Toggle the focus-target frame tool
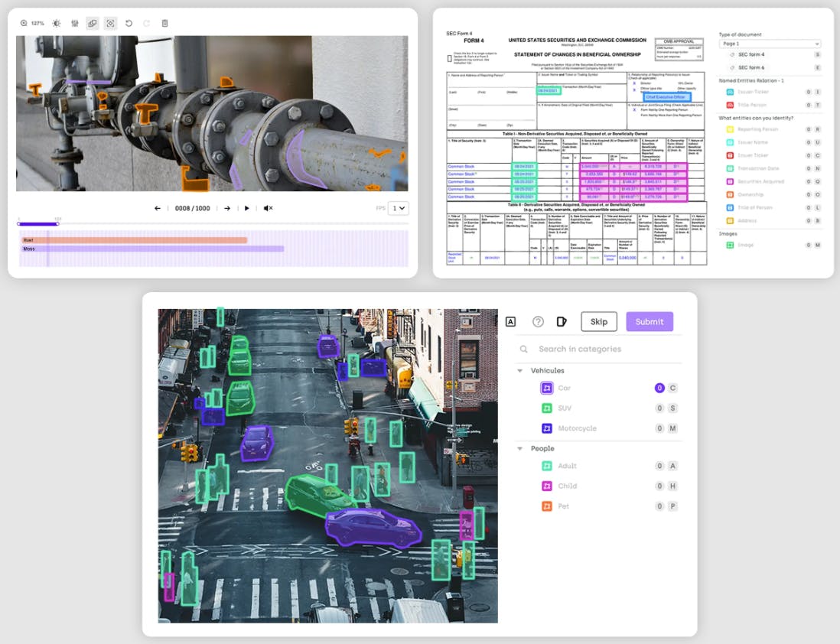Screen dimensions: 840x644 [x=110, y=23]
